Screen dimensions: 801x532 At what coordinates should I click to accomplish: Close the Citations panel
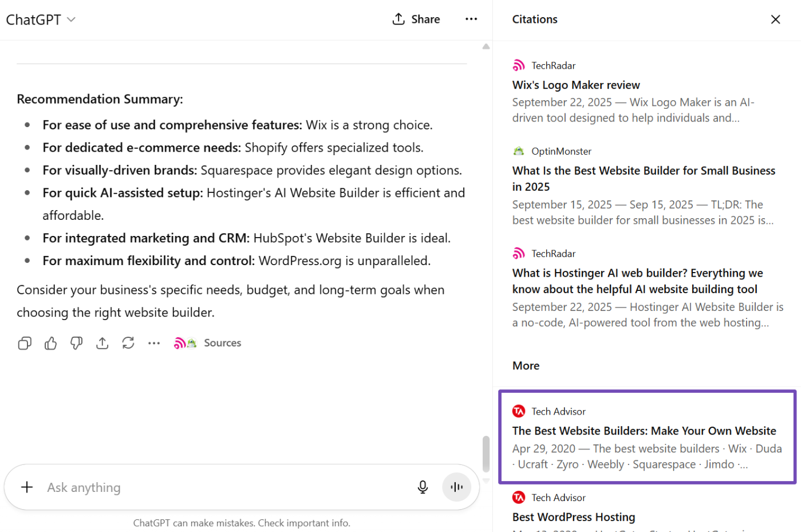[x=775, y=19]
